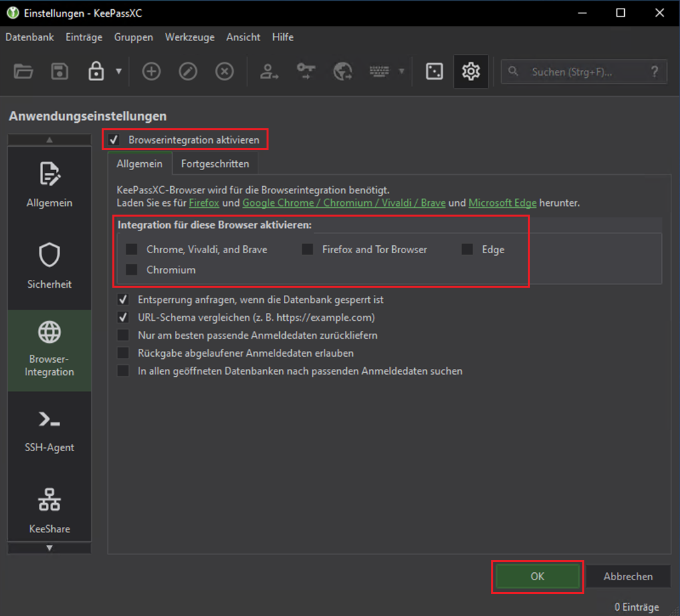Viewport: 680px width, 616px height.
Task: Click the save database disk icon
Action: click(59, 72)
